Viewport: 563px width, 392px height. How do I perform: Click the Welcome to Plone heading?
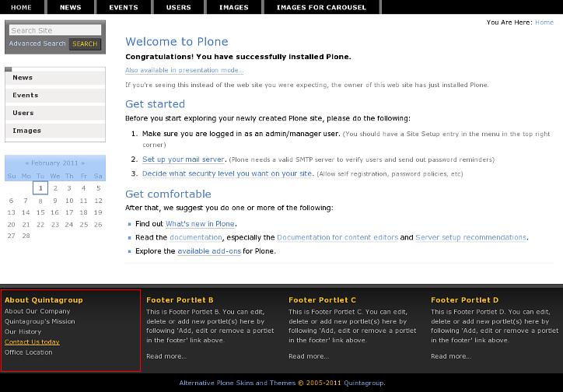177,42
